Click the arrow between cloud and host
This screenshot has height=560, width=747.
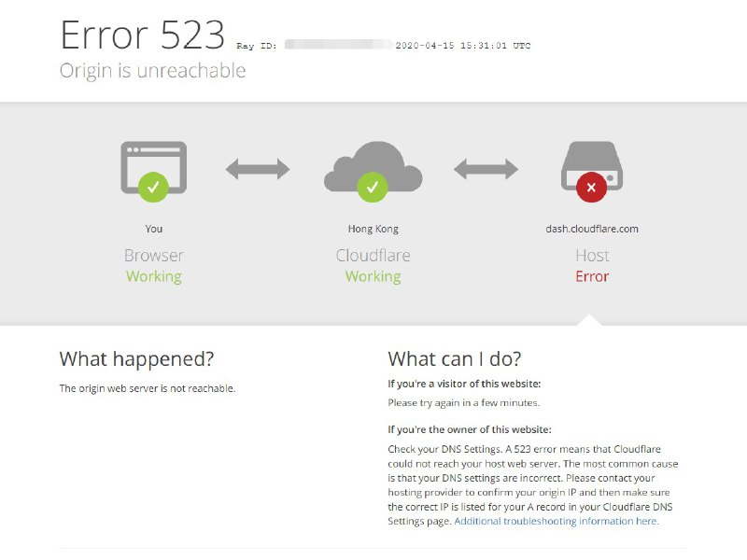pos(486,169)
